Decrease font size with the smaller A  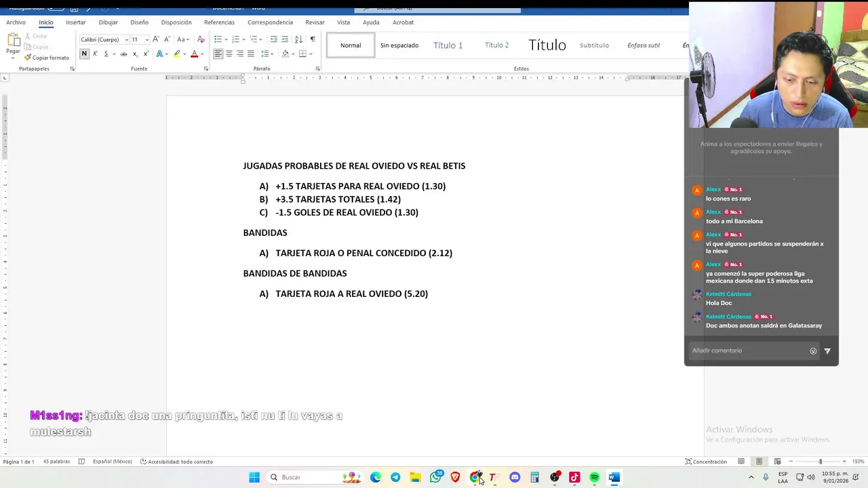166,39
